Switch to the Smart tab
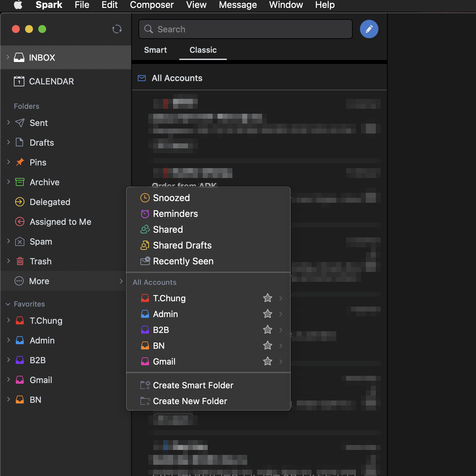Image resolution: width=476 pixels, height=476 pixels. pos(155,50)
